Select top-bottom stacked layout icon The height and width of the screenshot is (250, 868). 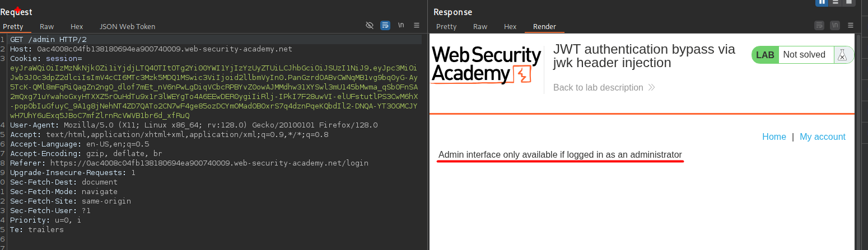(x=836, y=2)
